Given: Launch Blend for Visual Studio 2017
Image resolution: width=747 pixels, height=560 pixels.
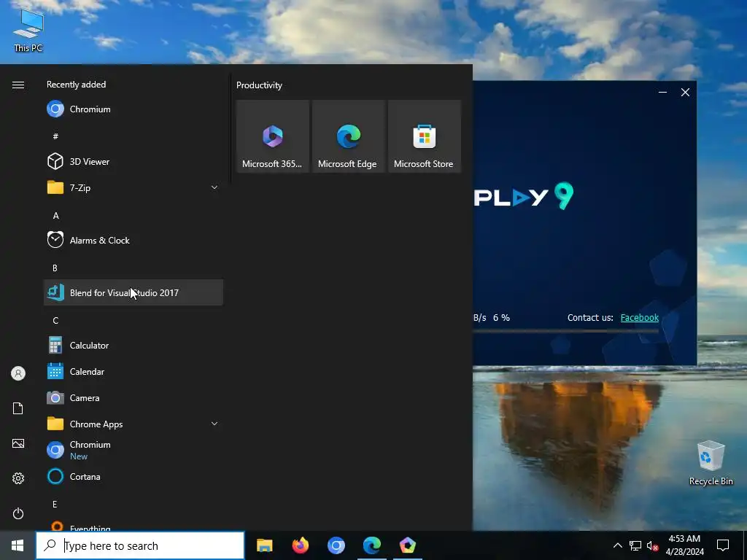Looking at the screenshot, I should pyautogui.click(x=133, y=293).
